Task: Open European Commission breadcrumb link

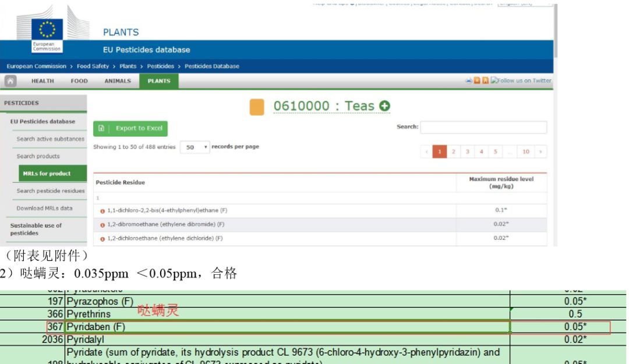Action: click(37, 66)
